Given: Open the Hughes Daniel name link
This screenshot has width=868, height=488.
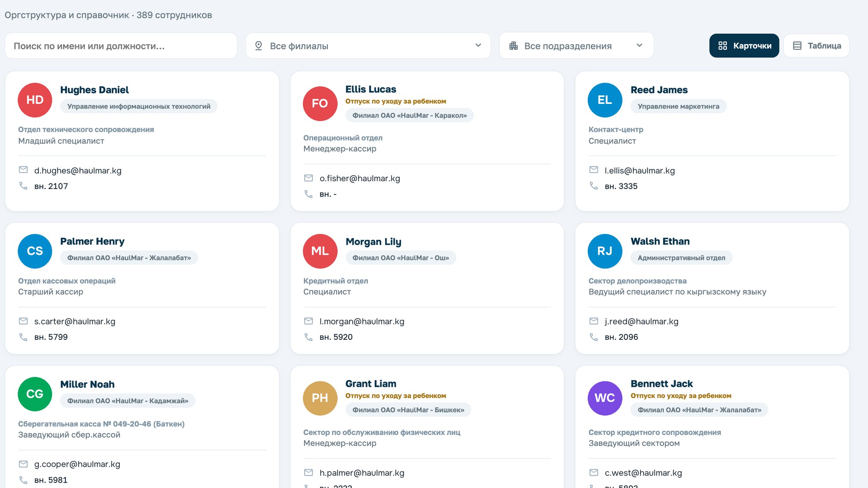Looking at the screenshot, I should 94,90.
